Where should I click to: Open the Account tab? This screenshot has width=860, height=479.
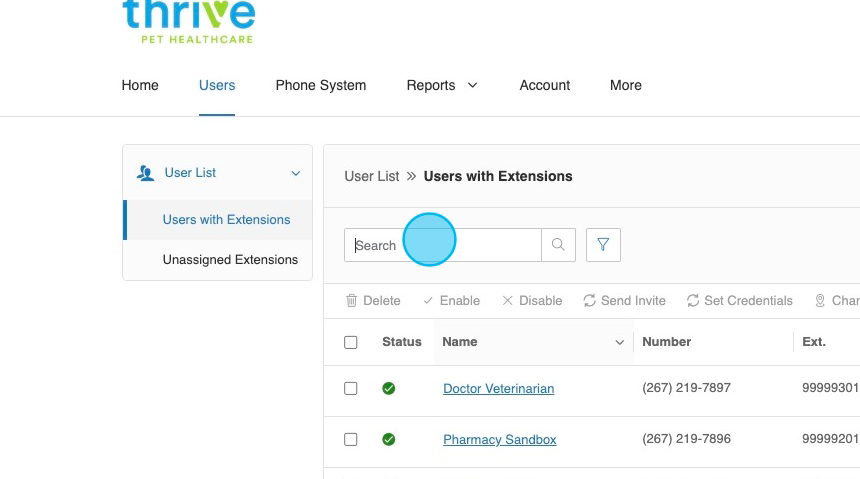click(544, 86)
